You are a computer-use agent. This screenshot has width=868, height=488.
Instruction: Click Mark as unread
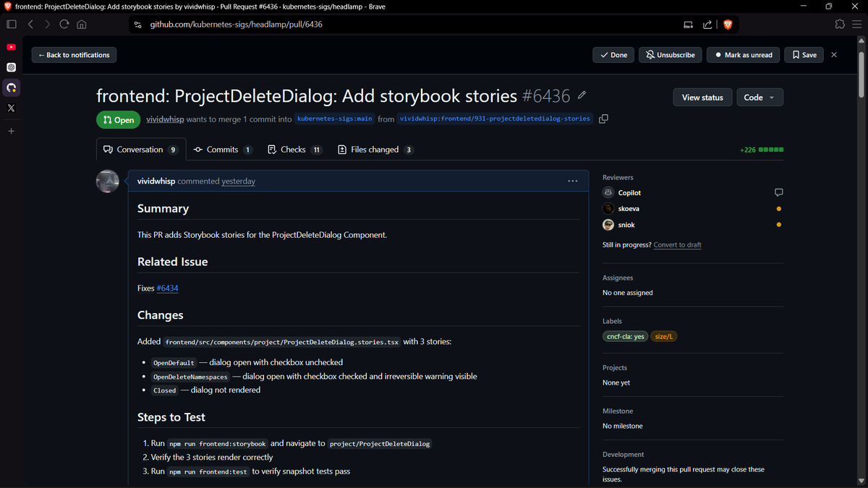coord(744,55)
